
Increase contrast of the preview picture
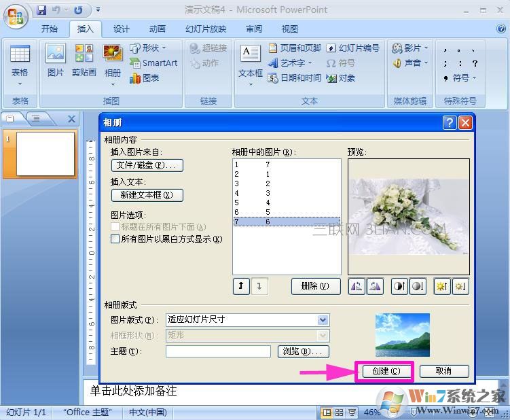[400, 287]
